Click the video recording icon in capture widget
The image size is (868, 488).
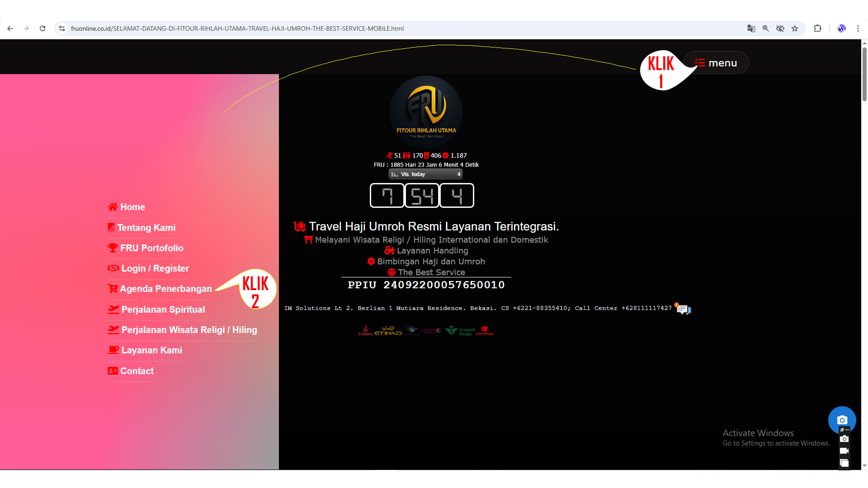click(x=844, y=451)
